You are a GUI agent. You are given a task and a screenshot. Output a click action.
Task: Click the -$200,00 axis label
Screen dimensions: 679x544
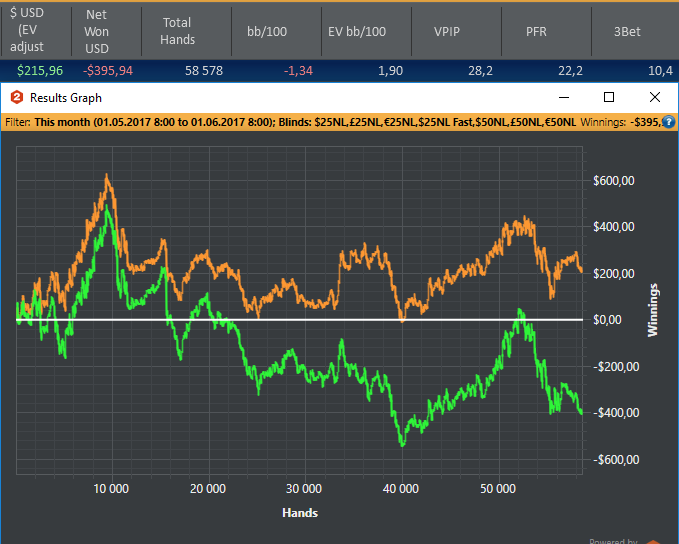coord(616,366)
